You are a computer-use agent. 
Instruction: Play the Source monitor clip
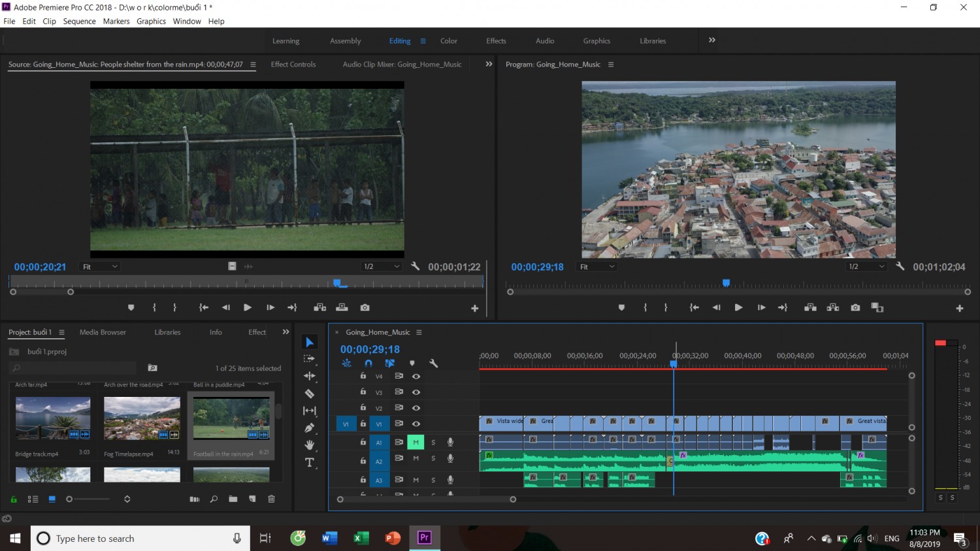pos(248,307)
